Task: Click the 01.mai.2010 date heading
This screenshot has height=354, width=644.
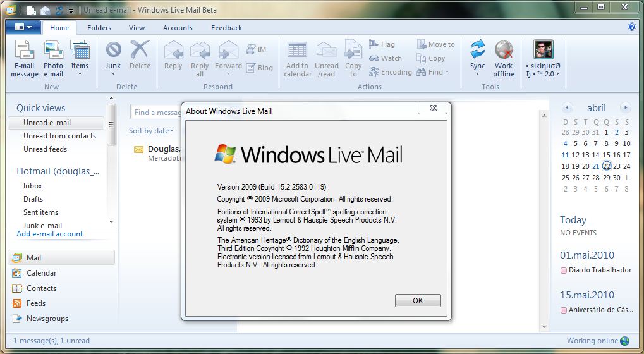Action: click(x=587, y=255)
